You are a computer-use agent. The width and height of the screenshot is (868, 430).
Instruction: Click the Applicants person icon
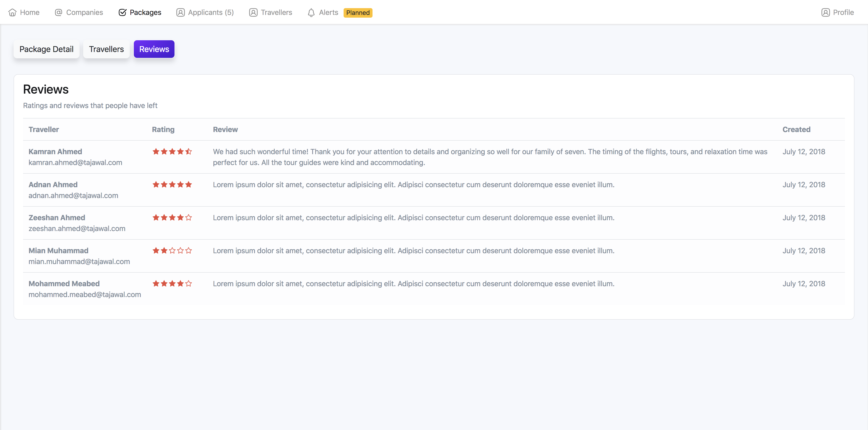[x=181, y=12]
